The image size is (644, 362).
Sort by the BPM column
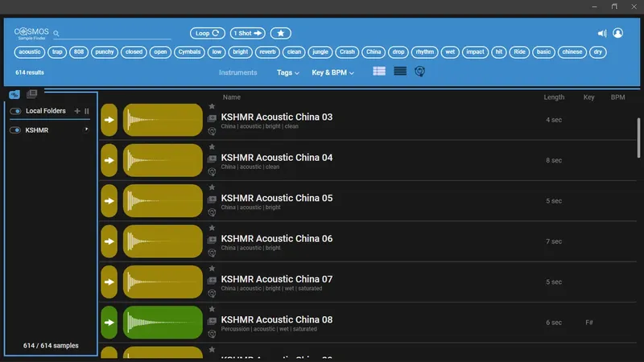[617, 97]
